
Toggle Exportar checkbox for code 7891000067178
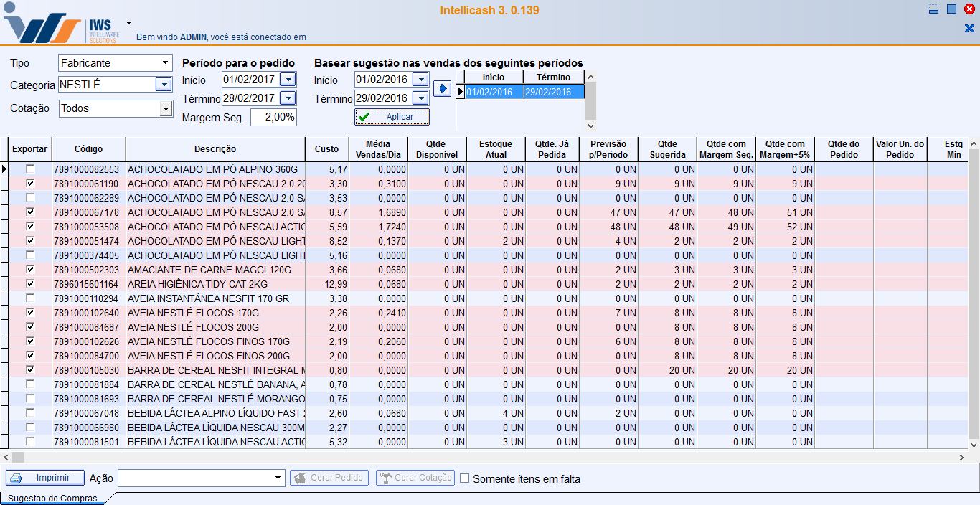pyautogui.click(x=30, y=212)
